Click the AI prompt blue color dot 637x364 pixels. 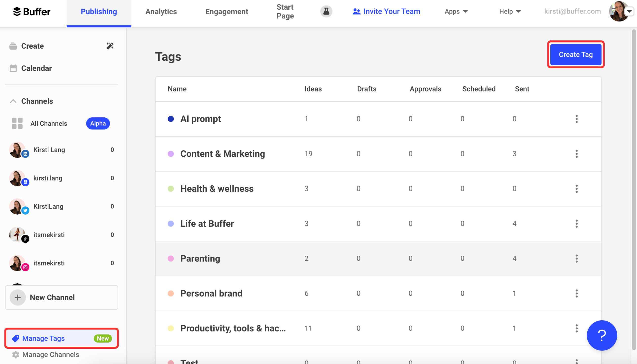point(171,118)
